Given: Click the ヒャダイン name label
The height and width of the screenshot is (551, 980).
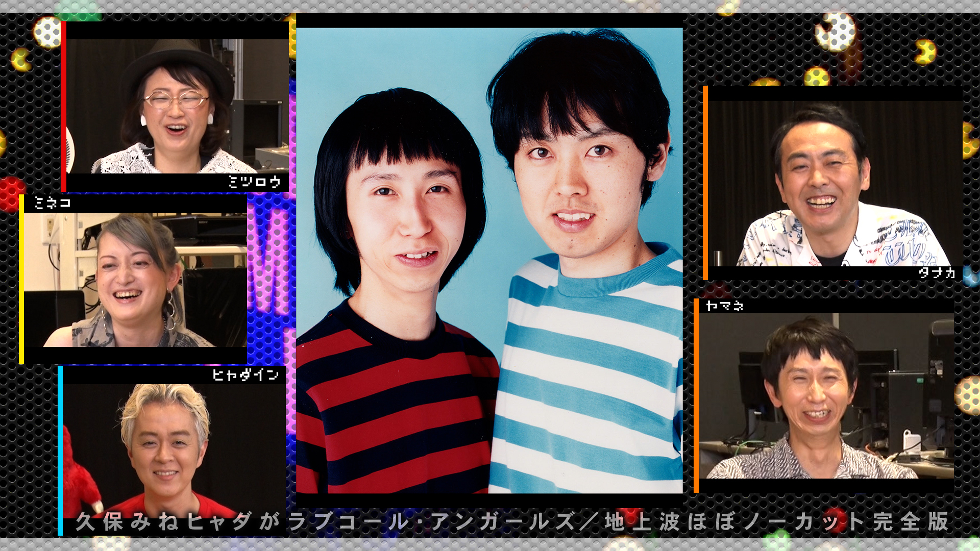Looking at the screenshot, I should click(246, 375).
